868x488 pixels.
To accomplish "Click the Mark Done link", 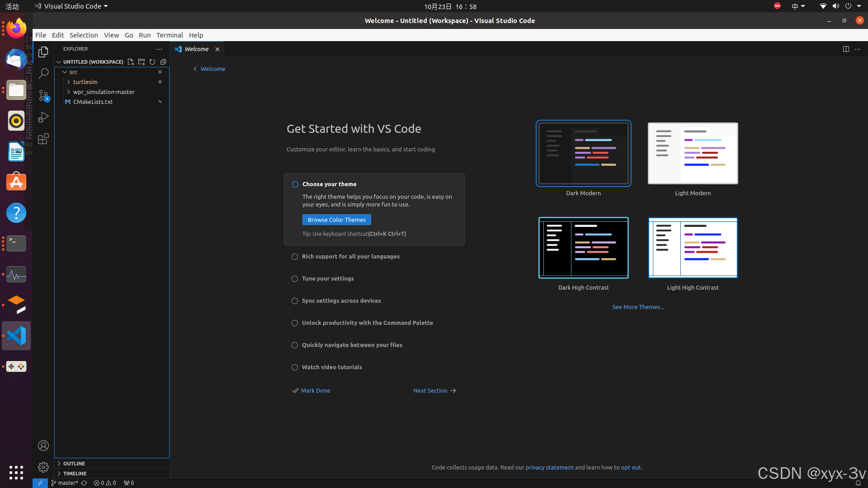I will coord(311,390).
